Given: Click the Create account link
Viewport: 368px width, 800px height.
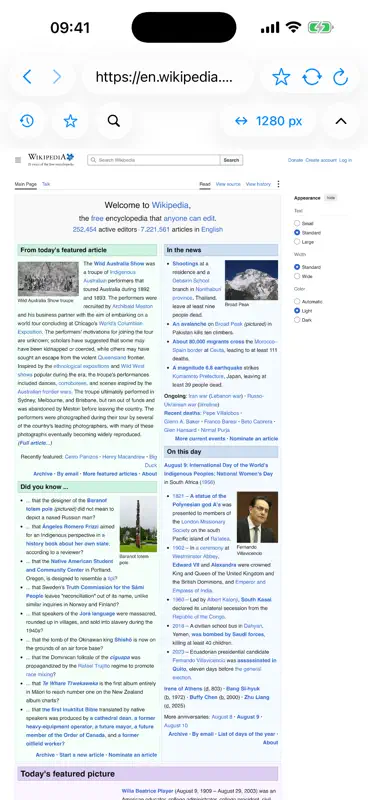Looking at the screenshot, I should (x=321, y=160).
